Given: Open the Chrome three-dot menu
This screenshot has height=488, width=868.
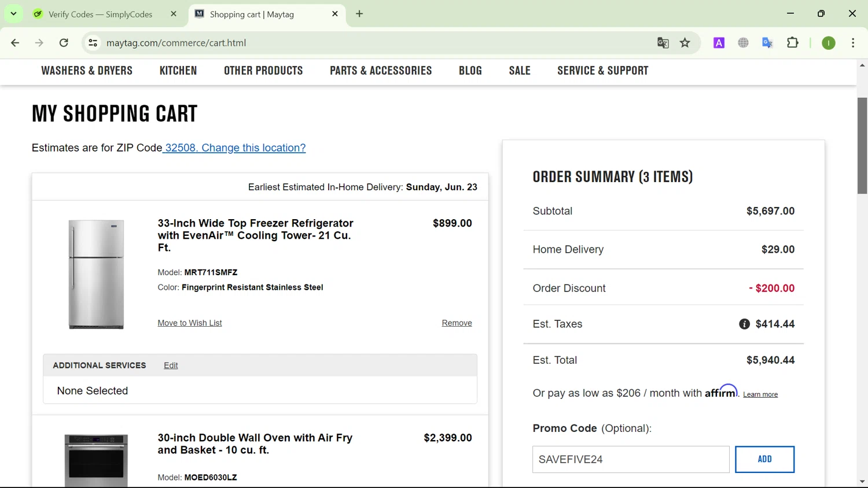Looking at the screenshot, I should point(853,43).
